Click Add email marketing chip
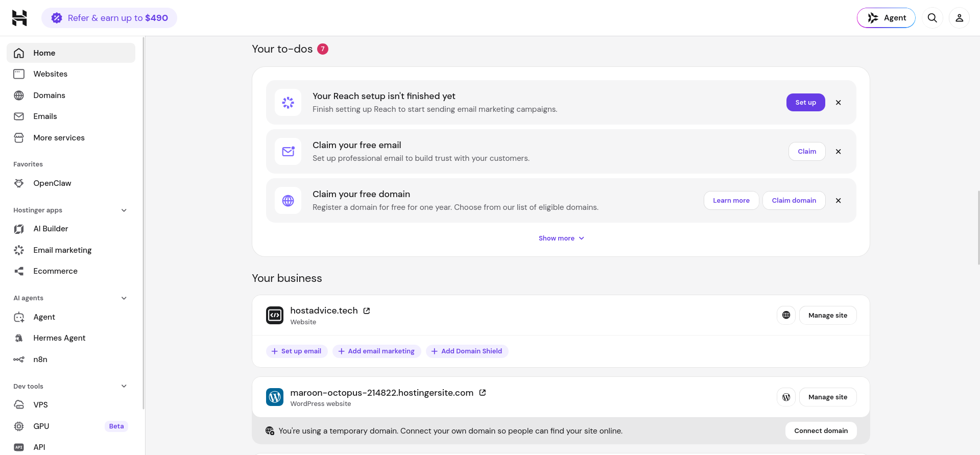 click(377, 351)
